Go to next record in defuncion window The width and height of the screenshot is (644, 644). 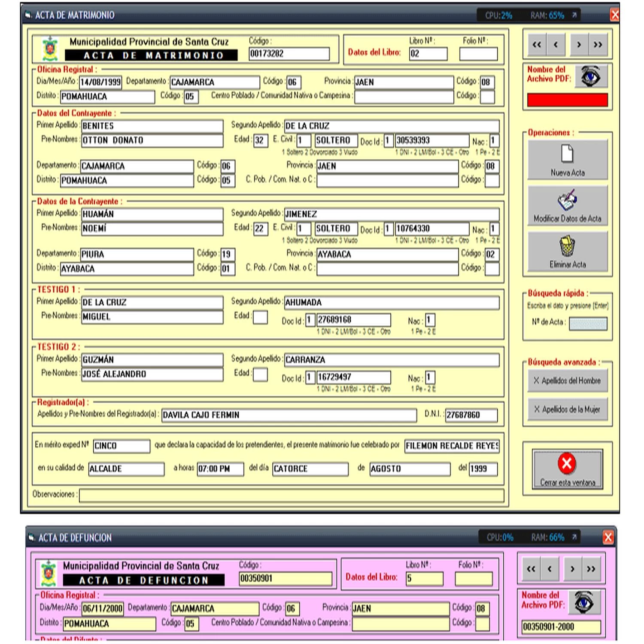tap(572, 569)
